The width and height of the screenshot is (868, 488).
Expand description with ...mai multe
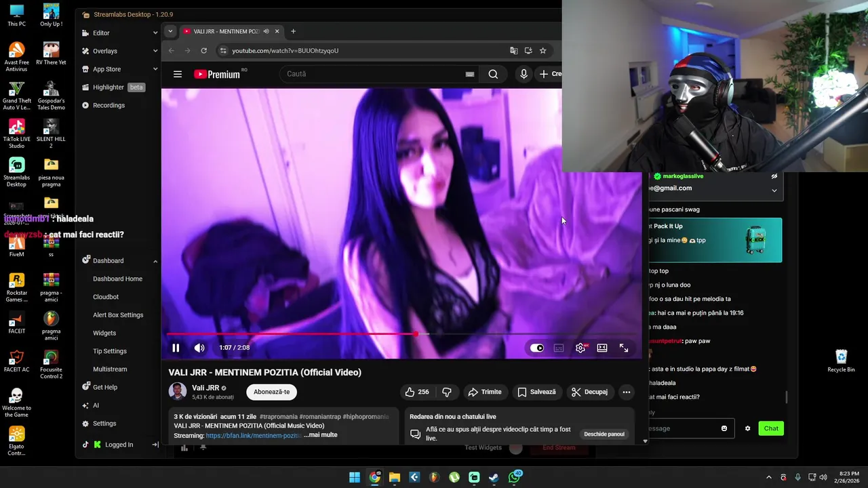[x=321, y=435]
